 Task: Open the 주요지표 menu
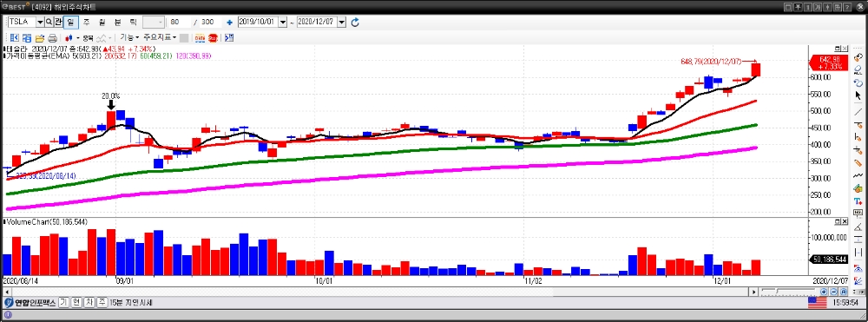click(x=160, y=37)
